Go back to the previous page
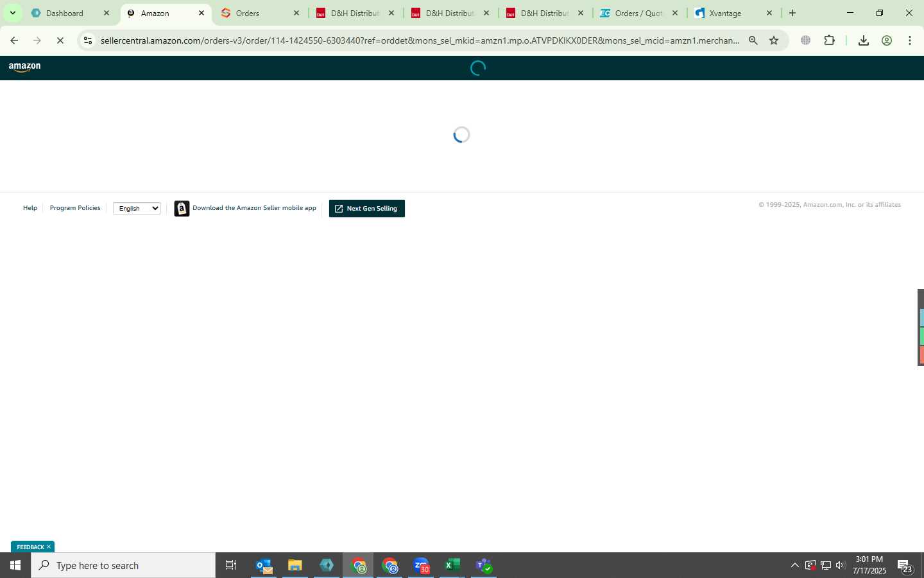Image resolution: width=924 pixels, height=578 pixels. pos(14,40)
